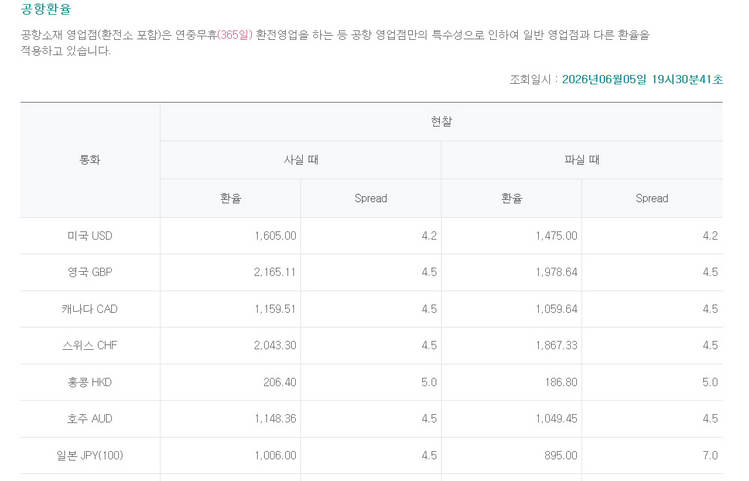Click the pink (365일) text
Screen dimensions: 749x481
click(235, 35)
